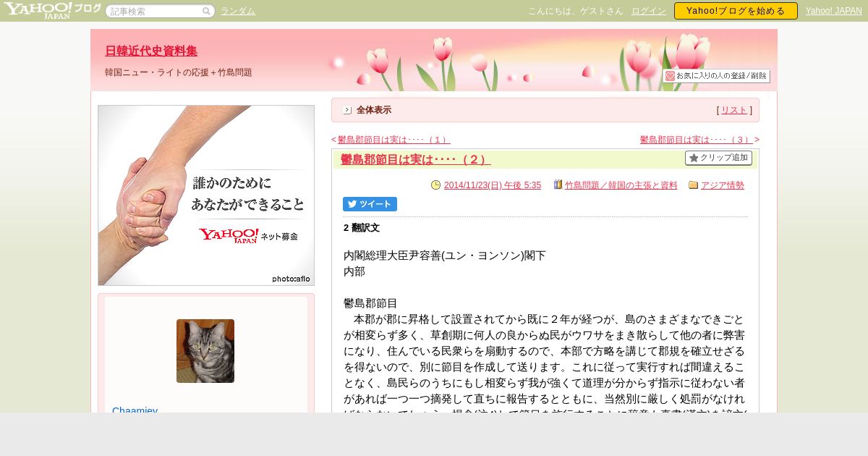
Task: Click the 韓国ニュー・ライトの応援＋竹島問題 subtitle text
Action: click(x=179, y=72)
